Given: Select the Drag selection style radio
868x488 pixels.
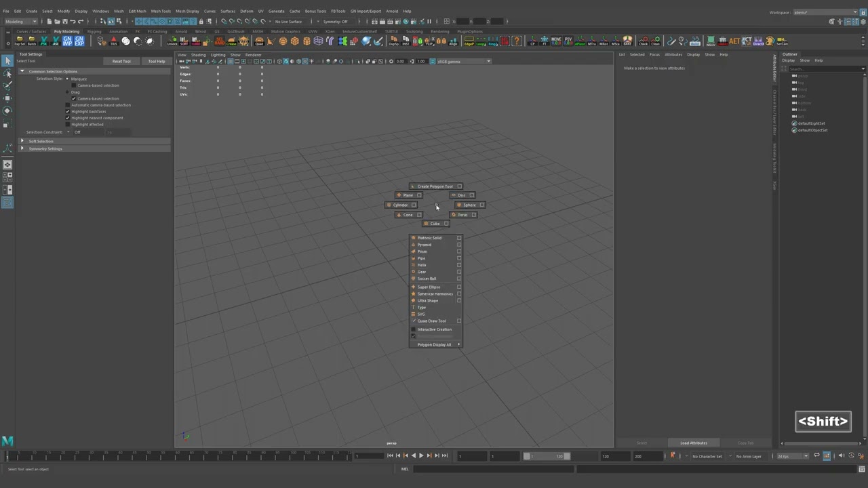Looking at the screenshot, I should tap(67, 91).
